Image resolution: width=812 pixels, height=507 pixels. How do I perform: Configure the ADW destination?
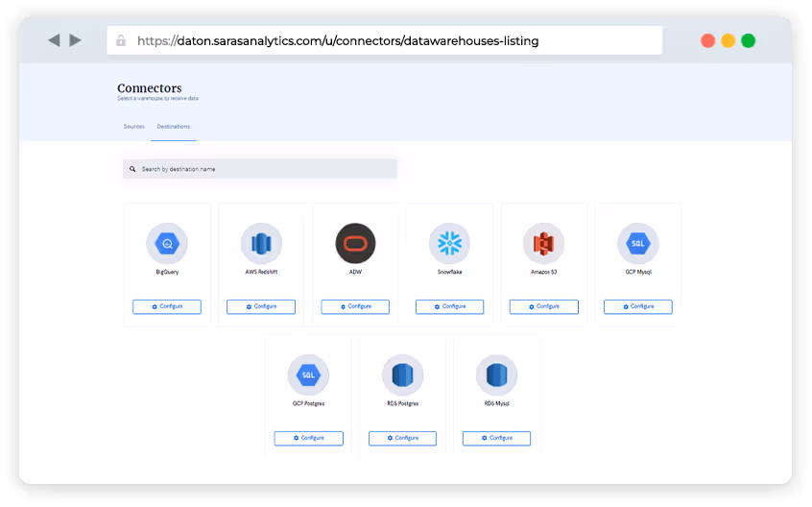(x=355, y=306)
